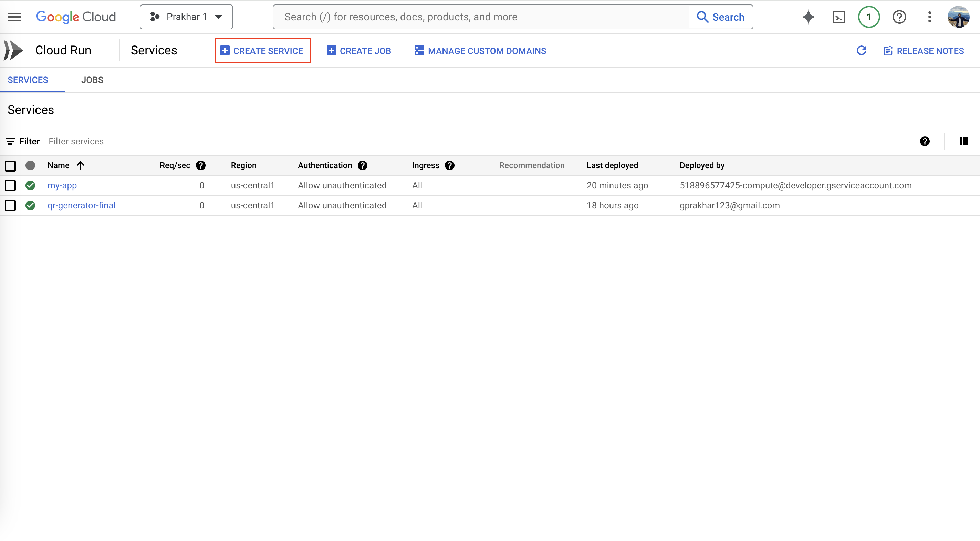980x541 pixels.
Task: Open the Prakhar 1 project selector
Action: click(x=186, y=17)
